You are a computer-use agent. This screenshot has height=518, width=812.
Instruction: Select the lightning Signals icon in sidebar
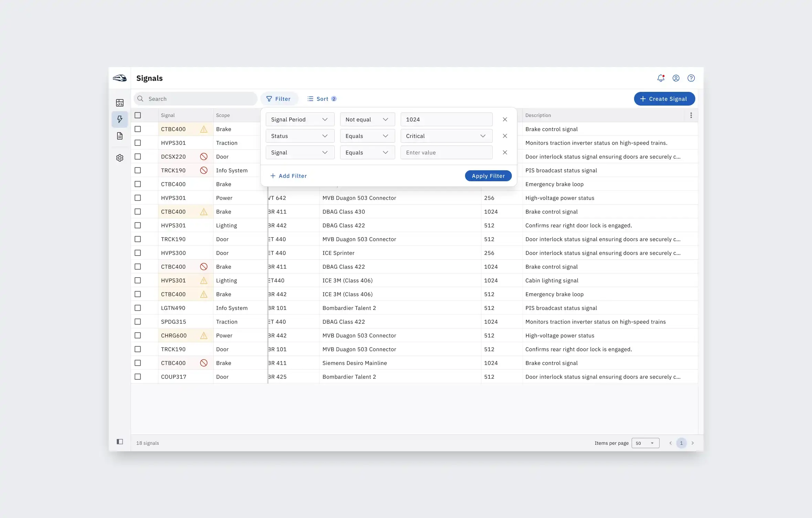pos(120,119)
